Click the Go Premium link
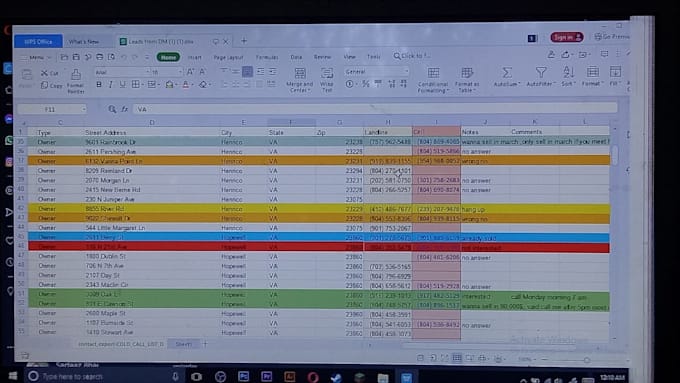Viewport: 680px width, 383px height. (612, 37)
